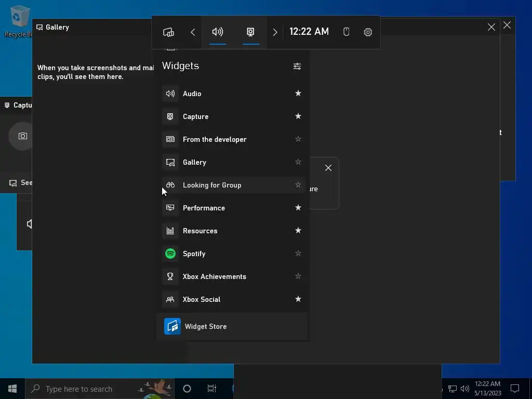
Task: Click the previous arrow in Game Bar toolbar
Action: tap(193, 32)
